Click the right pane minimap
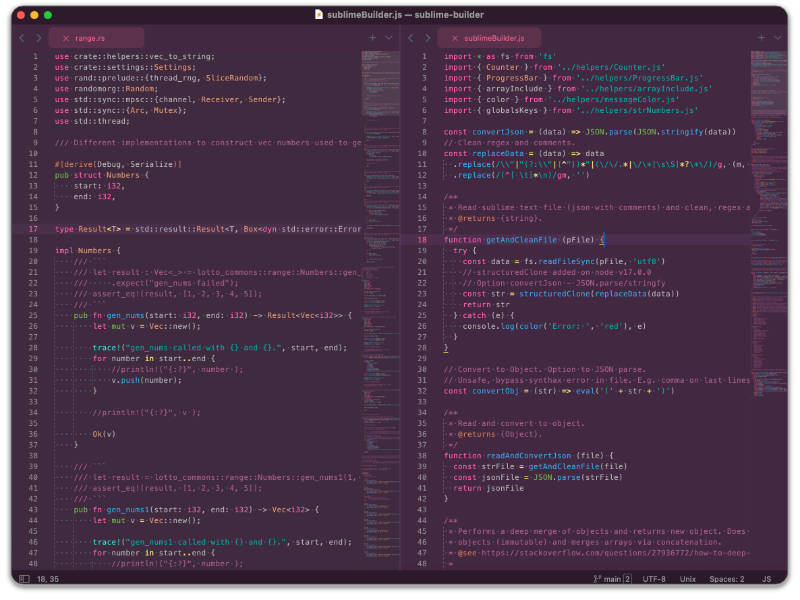The width and height of the screenshot is (800, 600). coord(769,222)
